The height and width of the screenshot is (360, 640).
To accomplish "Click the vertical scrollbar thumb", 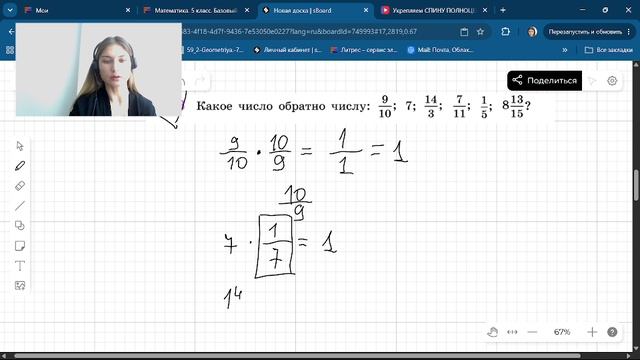I will [636, 186].
